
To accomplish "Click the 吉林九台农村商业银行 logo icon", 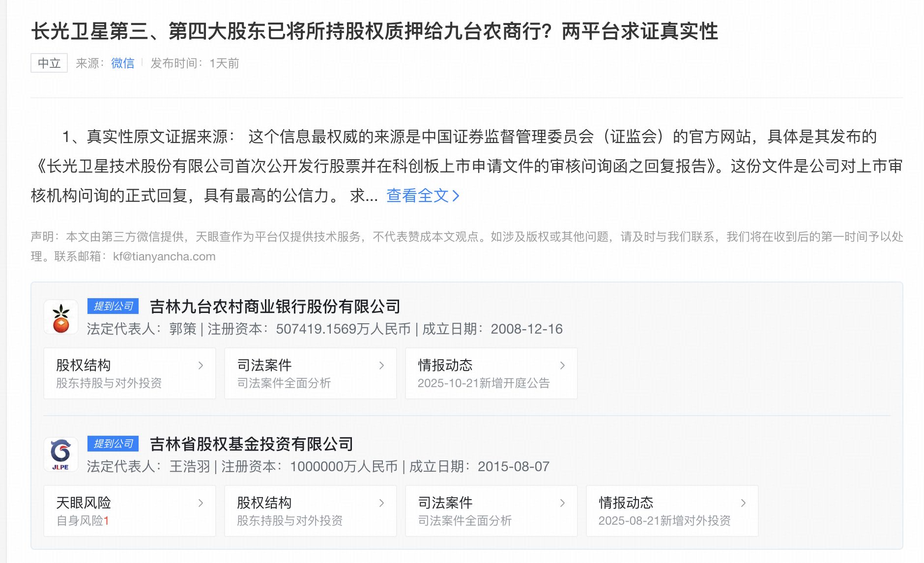I will tap(61, 317).
